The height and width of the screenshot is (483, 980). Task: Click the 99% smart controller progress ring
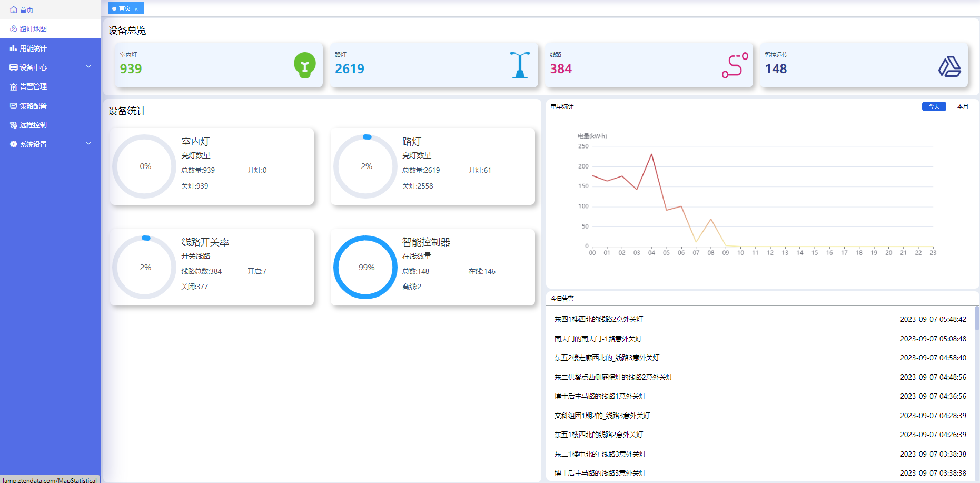(366, 267)
